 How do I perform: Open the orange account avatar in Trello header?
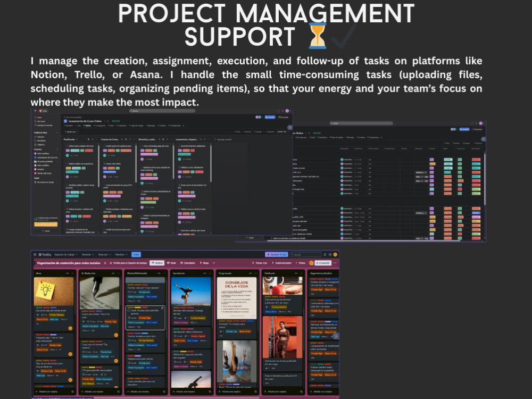click(x=335, y=254)
